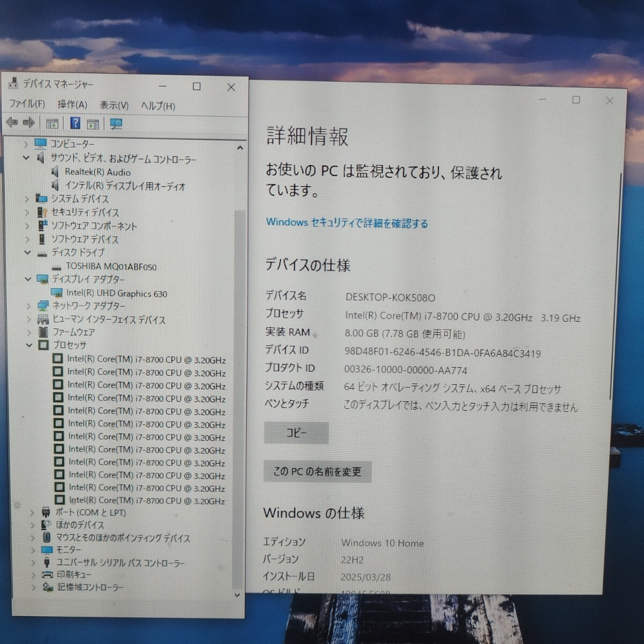Expand the ポート (COM と LPT) node
The image size is (644, 644).
point(32,513)
